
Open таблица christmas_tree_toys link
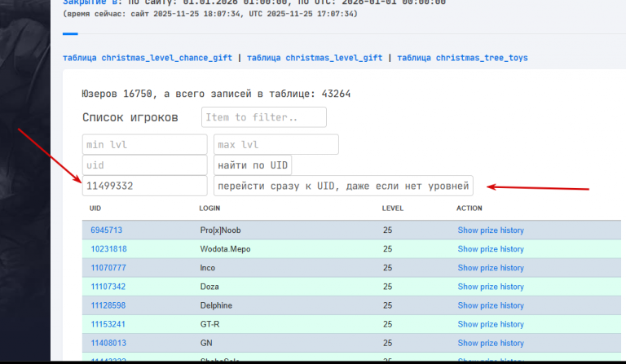click(x=462, y=58)
